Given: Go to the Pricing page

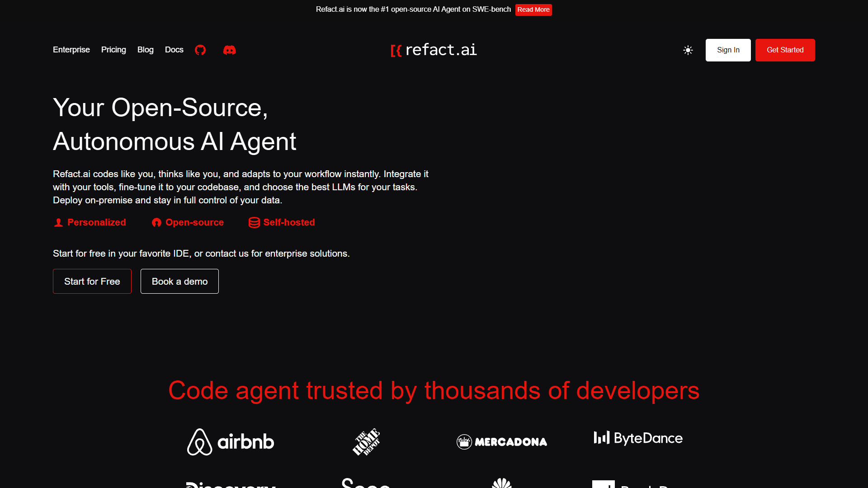Looking at the screenshot, I should [113, 50].
